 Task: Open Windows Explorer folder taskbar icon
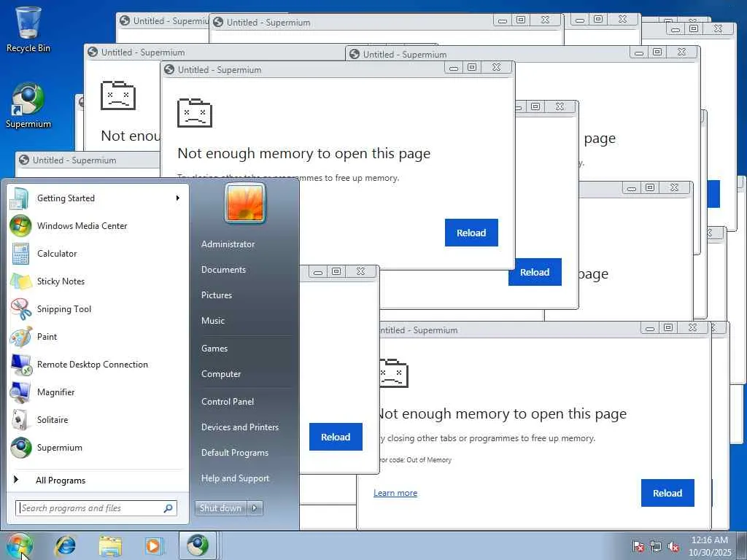pyautogui.click(x=111, y=545)
